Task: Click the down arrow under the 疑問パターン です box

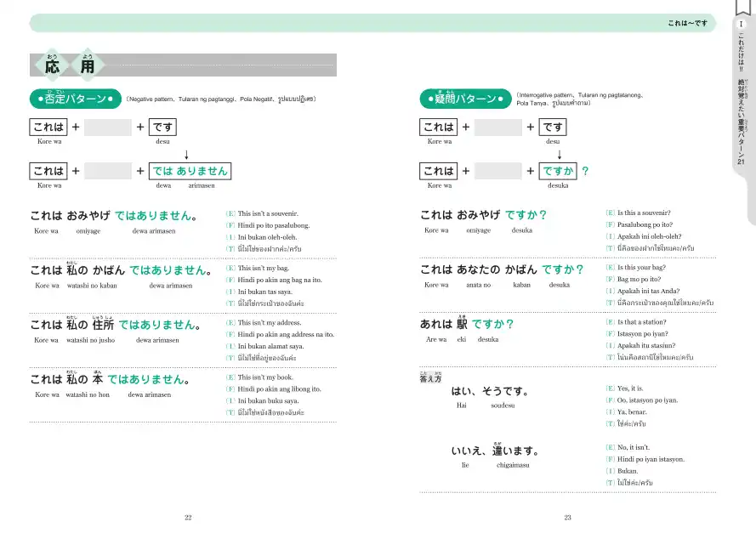Action: click(560, 155)
